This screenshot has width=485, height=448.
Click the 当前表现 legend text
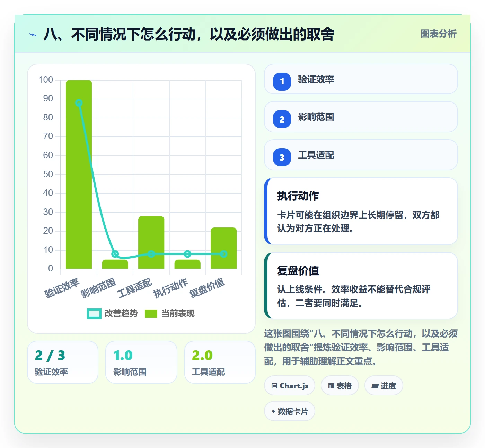178,314
